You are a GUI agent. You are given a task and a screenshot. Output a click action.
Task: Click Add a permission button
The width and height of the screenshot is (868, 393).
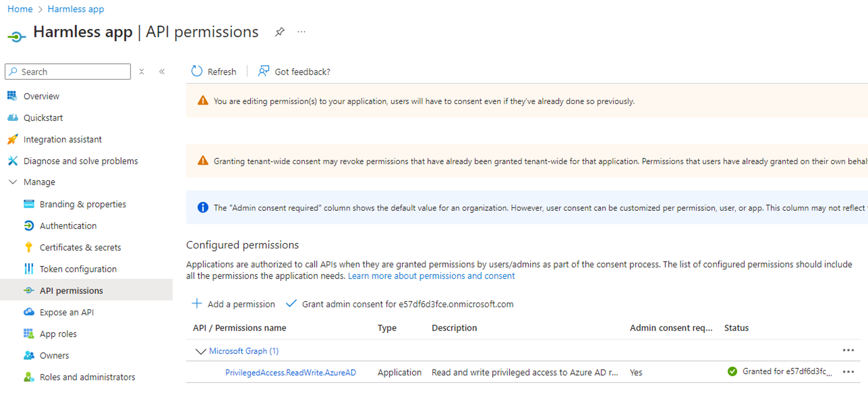point(233,304)
